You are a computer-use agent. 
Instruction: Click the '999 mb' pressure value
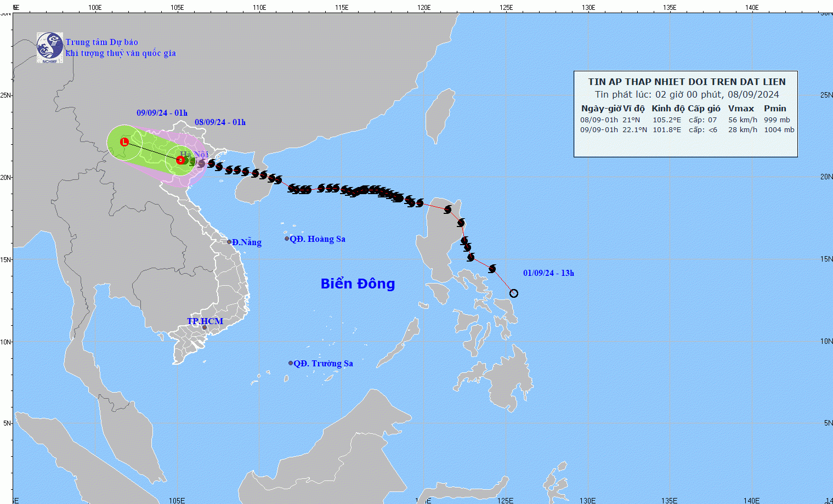click(777, 120)
